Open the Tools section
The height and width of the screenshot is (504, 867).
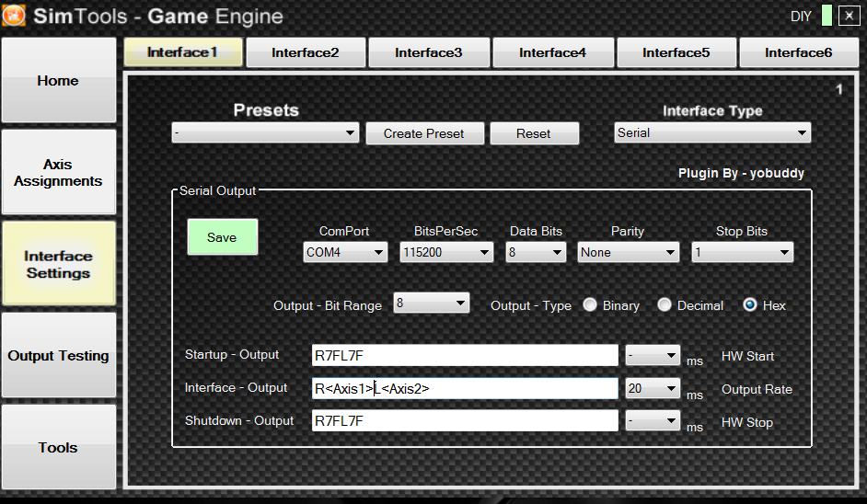click(x=59, y=447)
